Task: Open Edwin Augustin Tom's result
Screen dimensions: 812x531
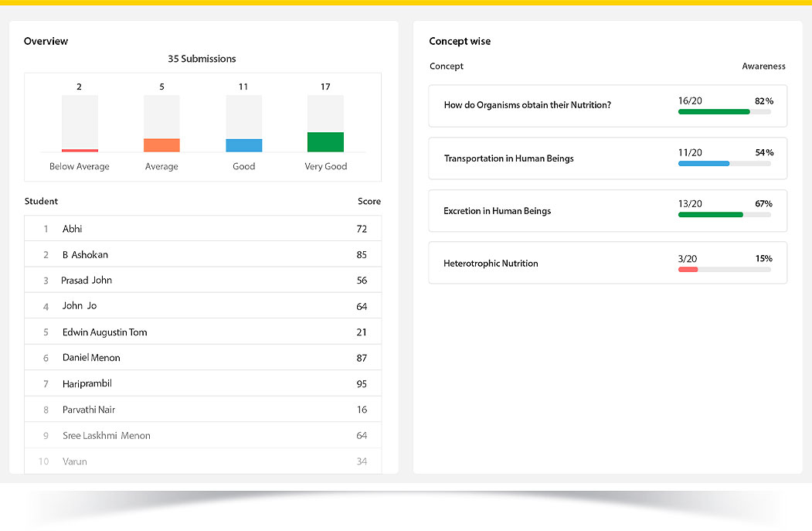Action: (x=202, y=332)
